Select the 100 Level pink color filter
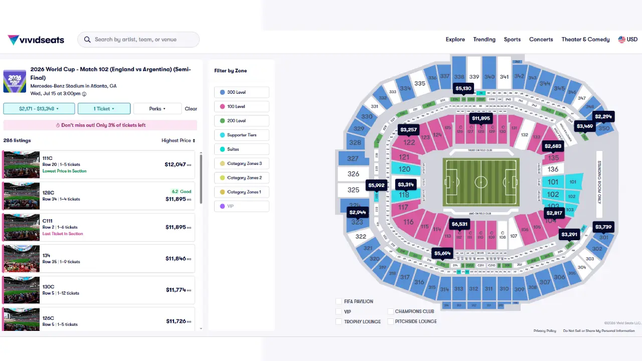Screen dimensions: 642x361 (x=242, y=106)
